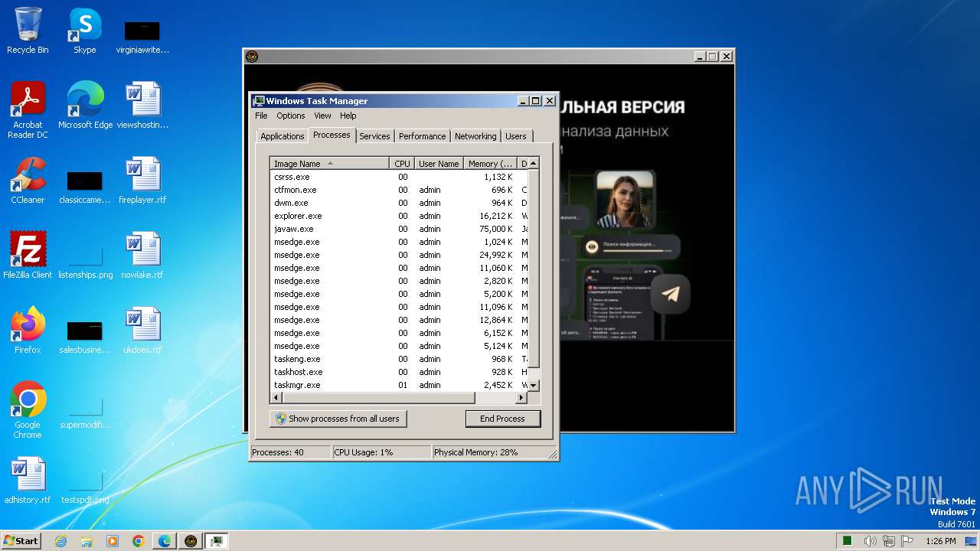Open Acrobat Reader DC desktop shortcut

(x=28, y=110)
